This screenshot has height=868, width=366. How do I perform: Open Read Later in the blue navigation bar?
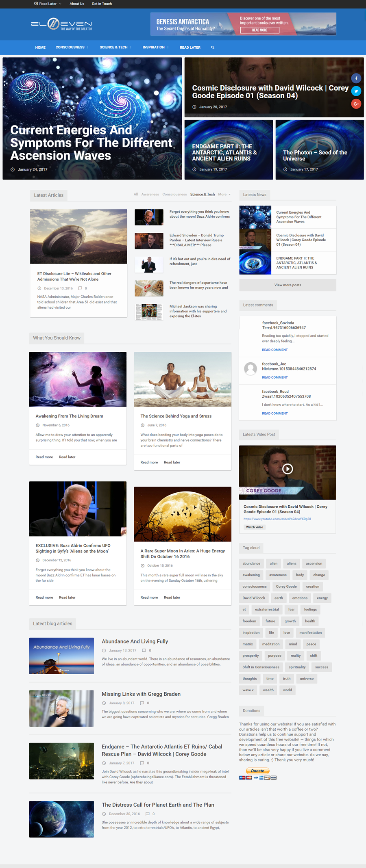click(x=190, y=48)
